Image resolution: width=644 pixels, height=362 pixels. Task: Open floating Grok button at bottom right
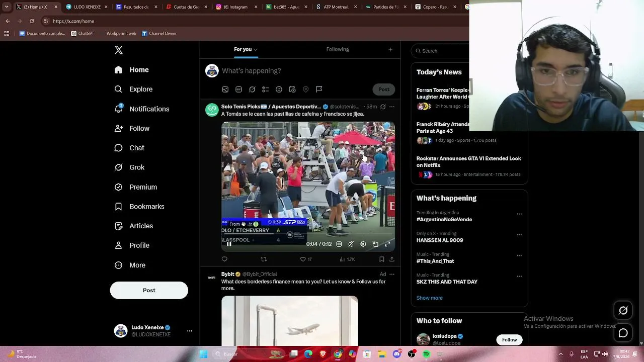point(623,311)
